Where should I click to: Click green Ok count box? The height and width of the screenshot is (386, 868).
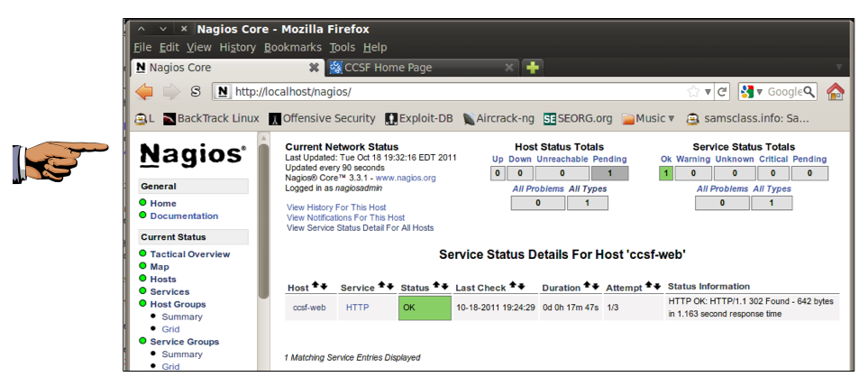point(665,173)
